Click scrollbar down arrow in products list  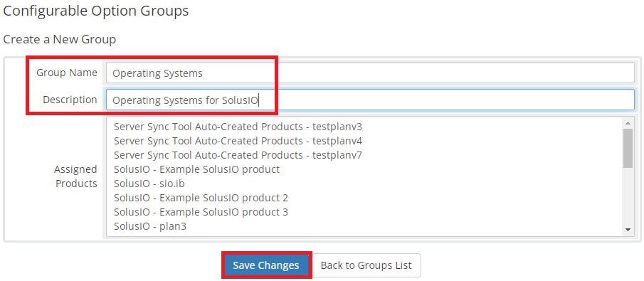628,230
